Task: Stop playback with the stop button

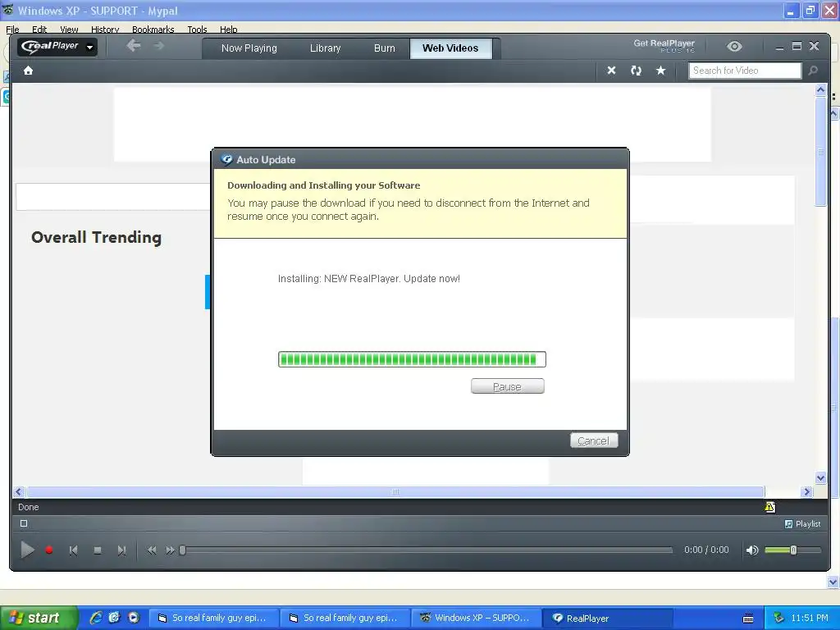Action: click(x=98, y=550)
